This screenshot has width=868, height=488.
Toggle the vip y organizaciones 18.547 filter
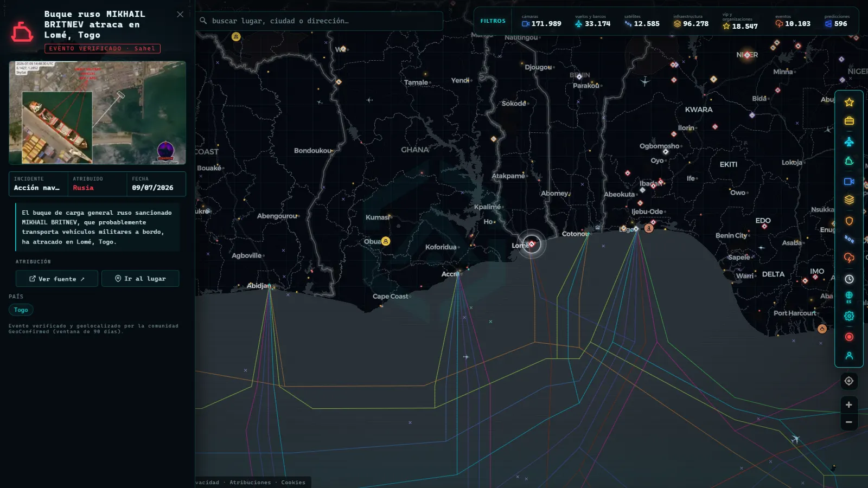(740, 21)
